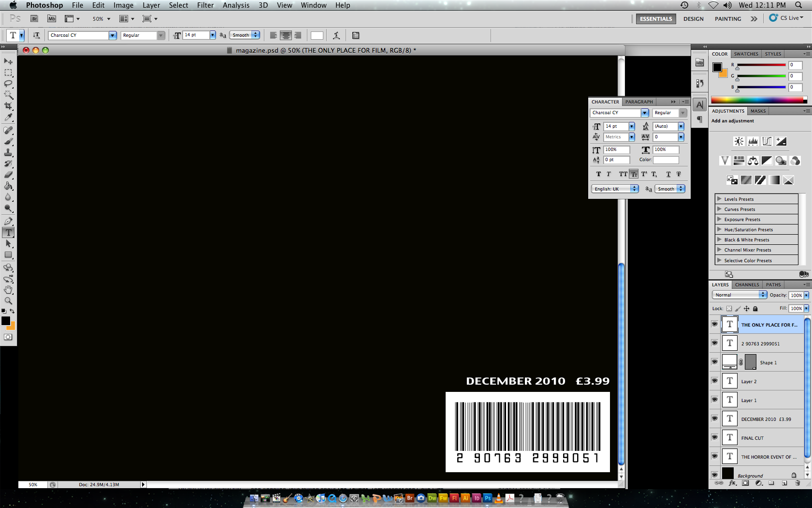Toggle the character and paragraph panels

point(356,35)
